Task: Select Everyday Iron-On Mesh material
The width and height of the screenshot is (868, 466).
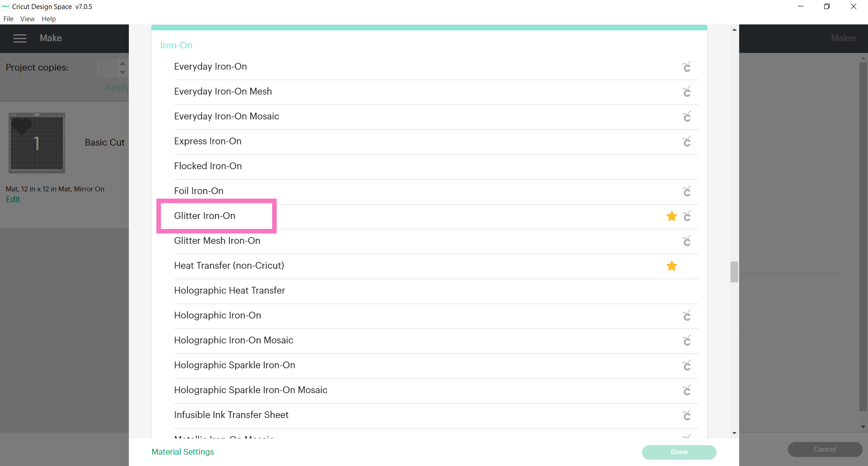Action: [436, 92]
